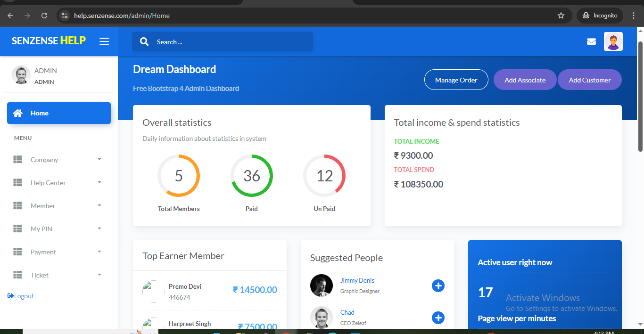The width and height of the screenshot is (644, 334).
Task: Click the Dream Dashboard heading
Action: point(174,69)
